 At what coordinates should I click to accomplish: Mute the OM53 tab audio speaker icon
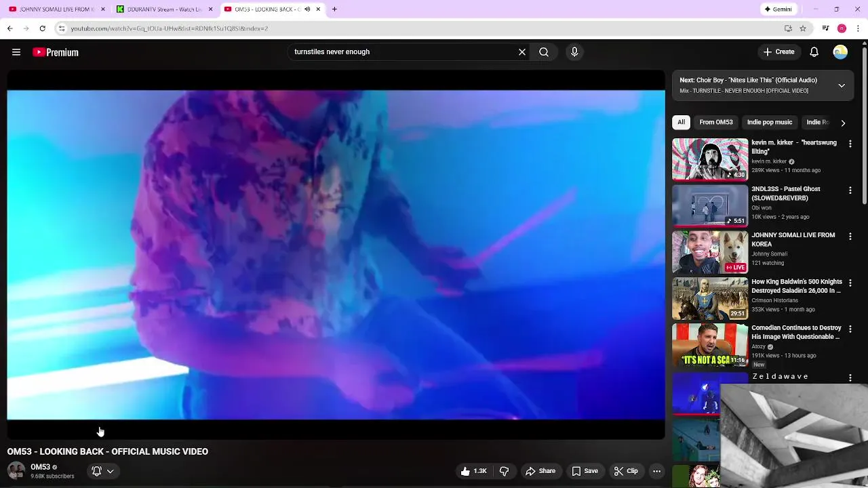click(307, 9)
